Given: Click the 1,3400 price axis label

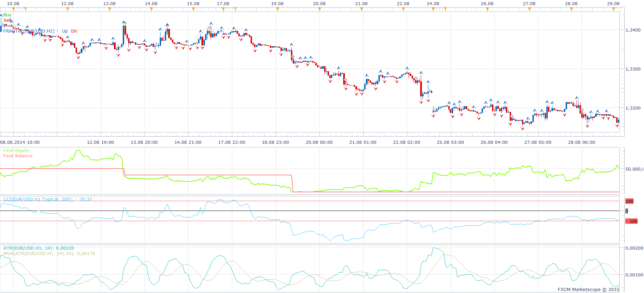Looking at the screenshot, I should (633, 30).
